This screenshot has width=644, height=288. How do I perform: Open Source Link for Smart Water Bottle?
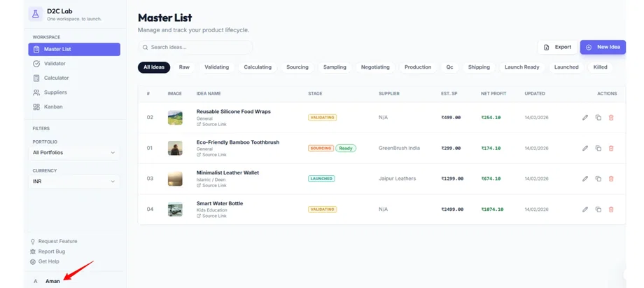pos(213,216)
